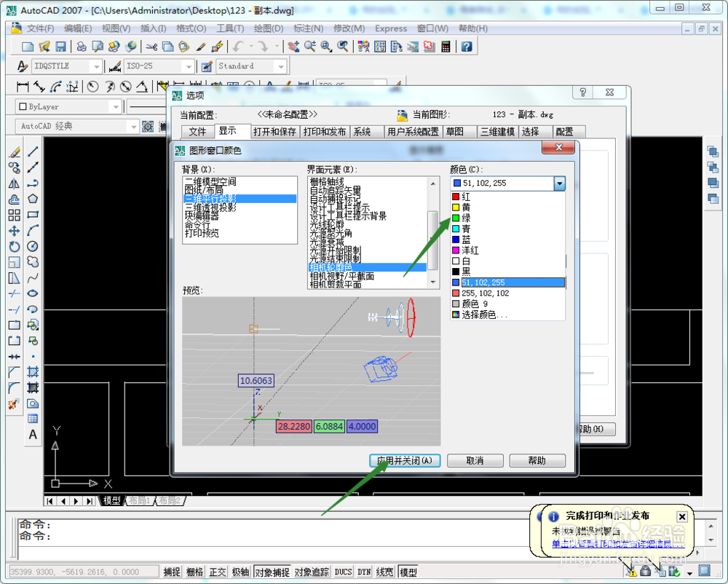Choose 绿 green color swatch
The width and height of the screenshot is (728, 584).
coord(456,218)
